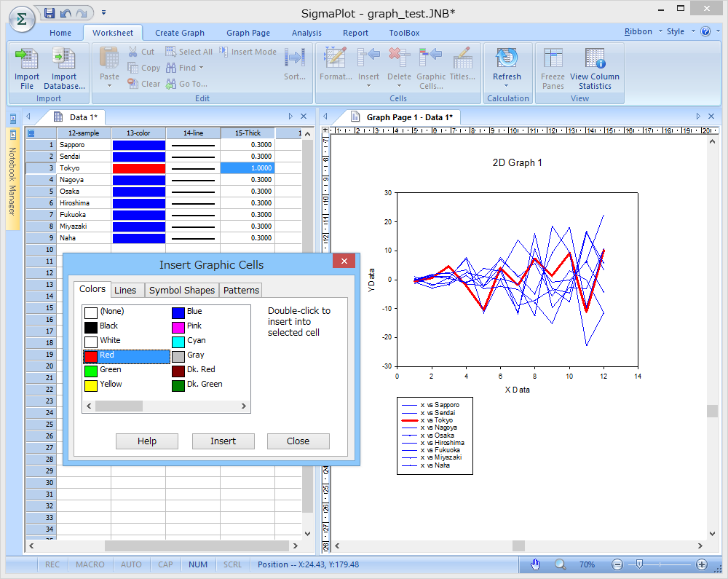
Task: Click the help question mark icon
Action: point(705,32)
